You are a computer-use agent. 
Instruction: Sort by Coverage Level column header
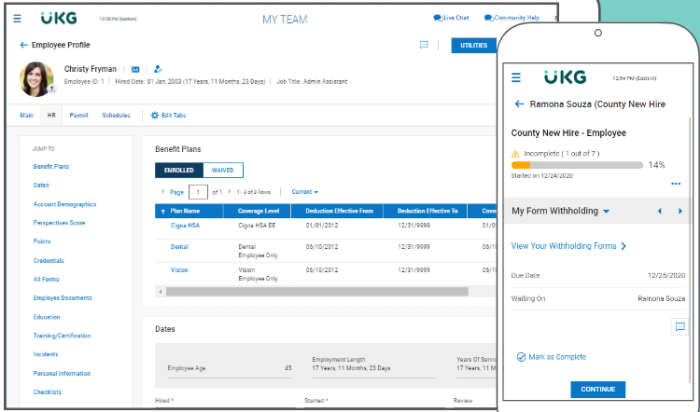[x=257, y=211]
